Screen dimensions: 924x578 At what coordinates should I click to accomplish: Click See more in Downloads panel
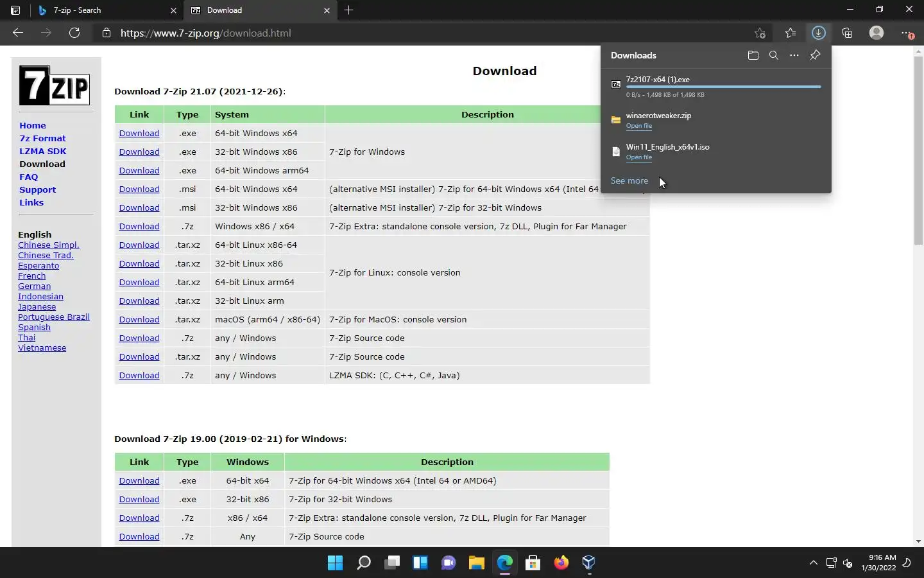coord(629,181)
